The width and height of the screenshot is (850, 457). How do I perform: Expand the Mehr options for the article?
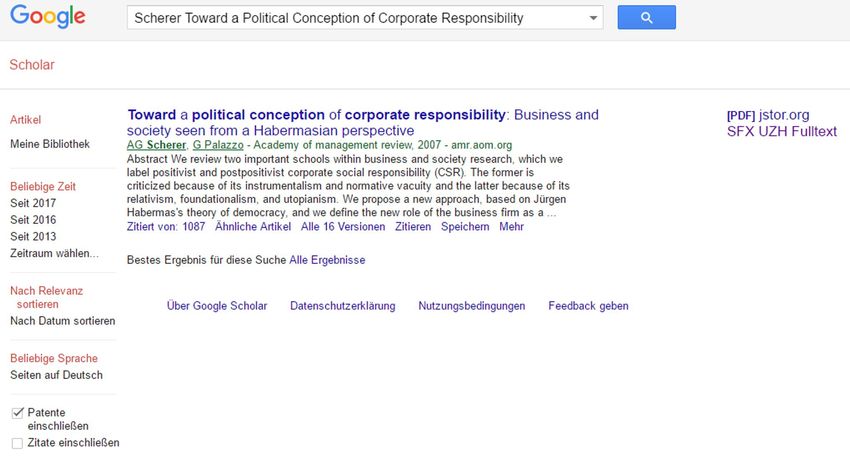point(511,227)
